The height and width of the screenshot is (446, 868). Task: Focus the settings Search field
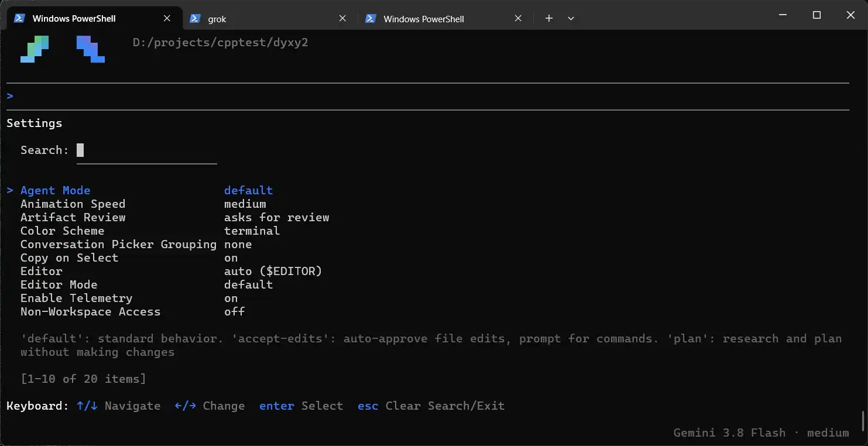click(x=146, y=150)
